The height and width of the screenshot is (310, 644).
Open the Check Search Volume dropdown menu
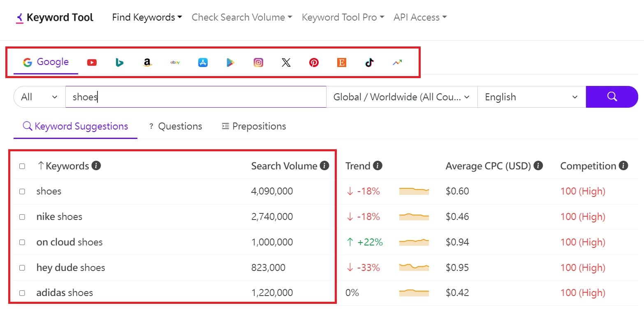[x=242, y=17]
